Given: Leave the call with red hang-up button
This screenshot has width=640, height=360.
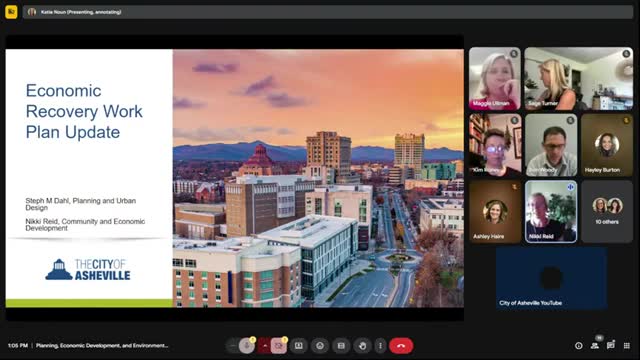Looking at the screenshot, I should coord(401,346).
